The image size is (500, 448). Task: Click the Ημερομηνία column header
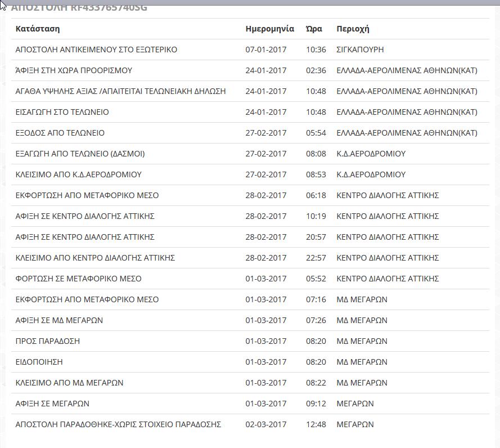(x=269, y=29)
